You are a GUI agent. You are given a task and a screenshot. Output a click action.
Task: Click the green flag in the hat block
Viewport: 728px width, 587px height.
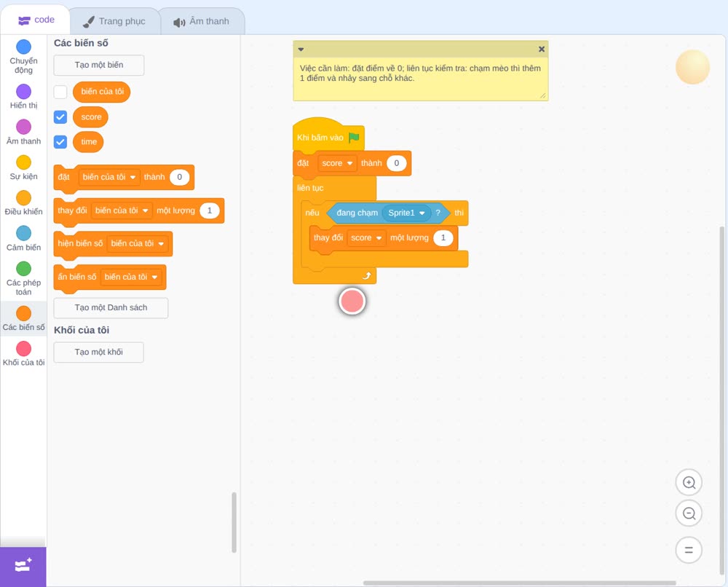(x=355, y=138)
